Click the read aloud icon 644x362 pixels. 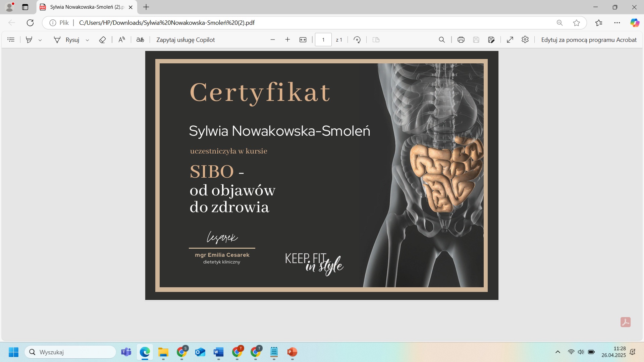coord(122,40)
